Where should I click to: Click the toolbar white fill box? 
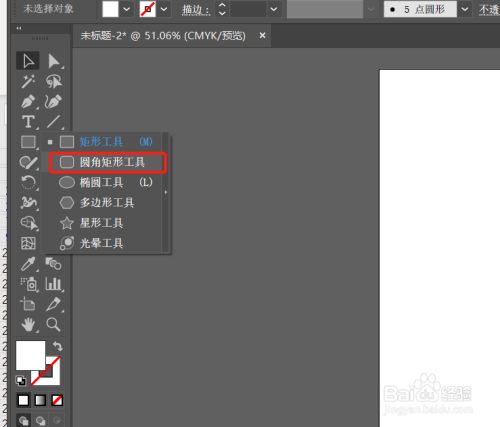click(30, 355)
